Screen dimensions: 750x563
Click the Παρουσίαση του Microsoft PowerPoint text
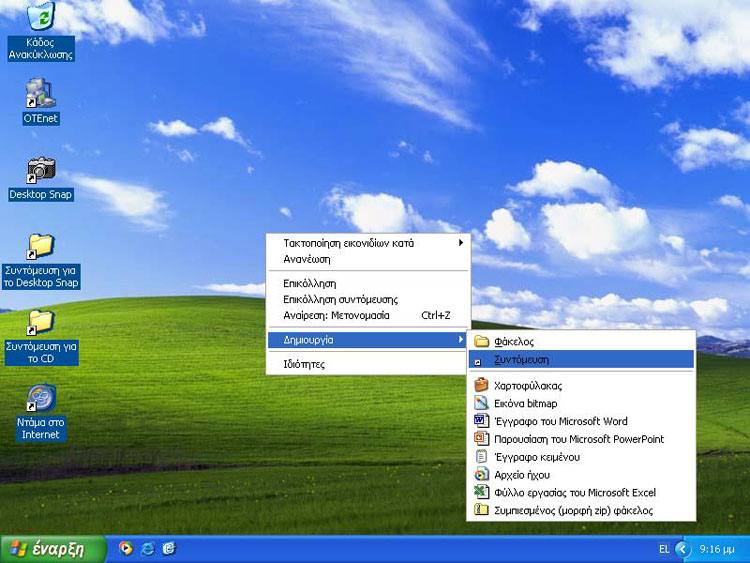point(579,439)
